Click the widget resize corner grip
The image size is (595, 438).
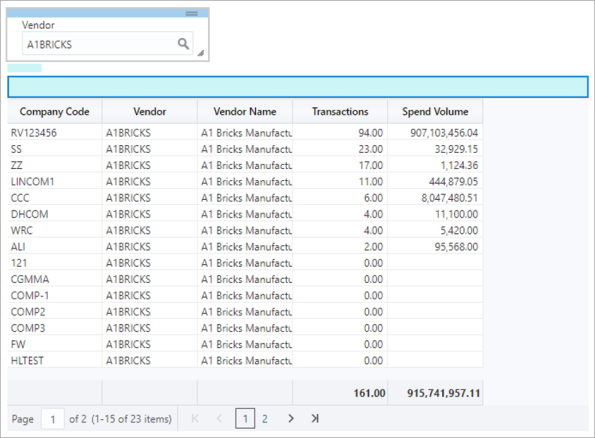pyautogui.click(x=201, y=53)
